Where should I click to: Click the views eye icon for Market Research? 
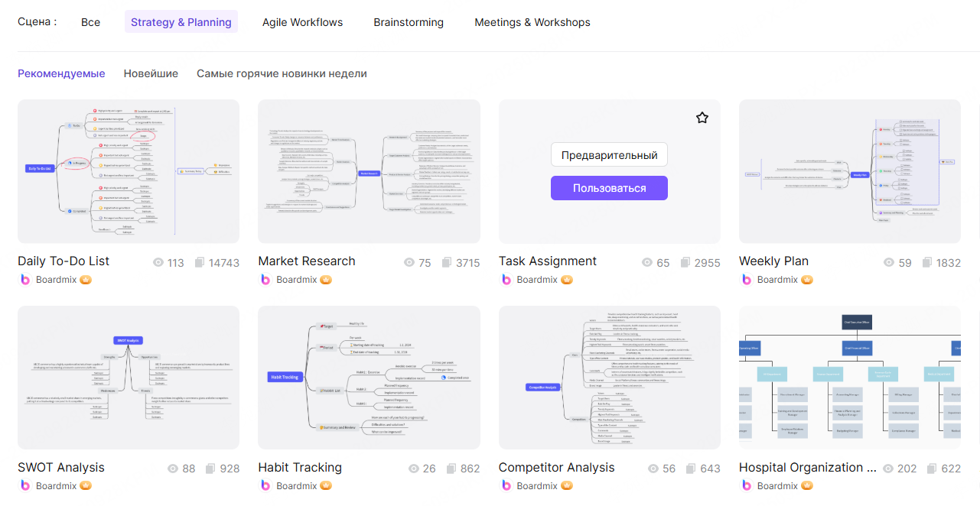pyautogui.click(x=410, y=263)
